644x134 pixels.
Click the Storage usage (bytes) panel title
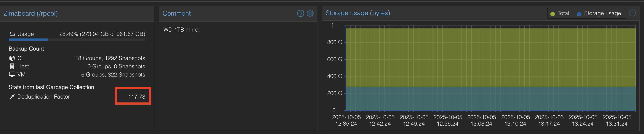(x=357, y=13)
